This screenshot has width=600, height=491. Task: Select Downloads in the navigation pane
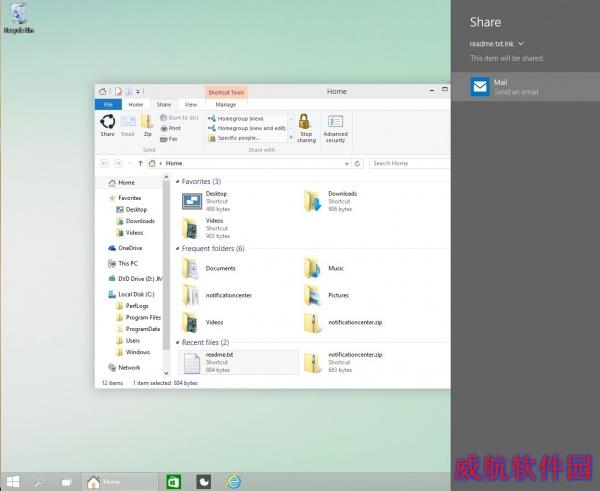(135, 221)
